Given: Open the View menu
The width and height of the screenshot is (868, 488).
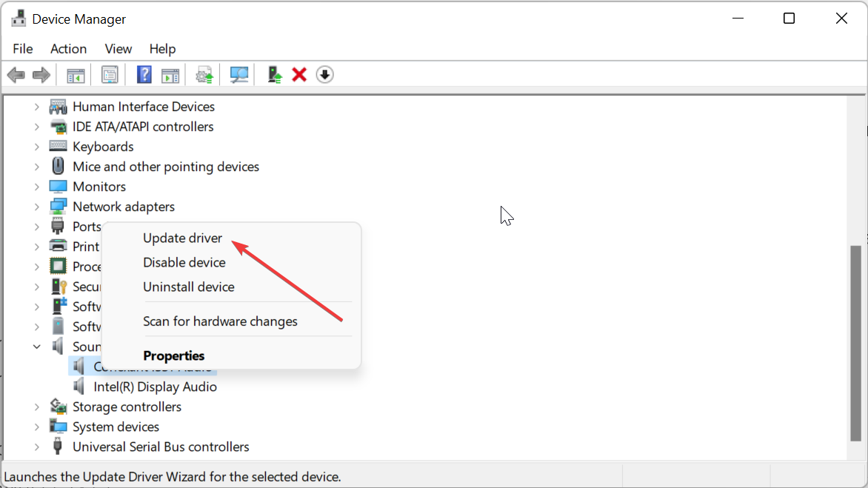Looking at the screenshot, I should coord(118,49).
